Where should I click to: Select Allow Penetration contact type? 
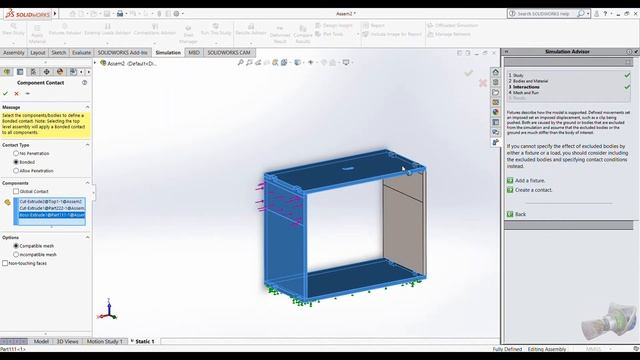(16, 171)
